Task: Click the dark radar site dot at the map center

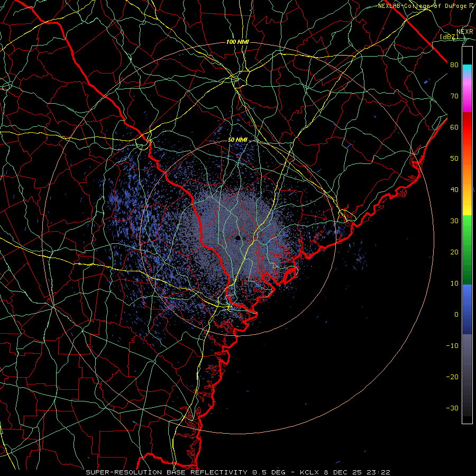Action: tap(238, 238)
